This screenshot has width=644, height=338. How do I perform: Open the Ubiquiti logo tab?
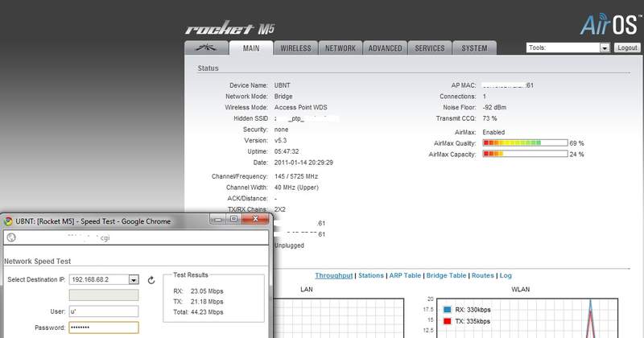207,48
